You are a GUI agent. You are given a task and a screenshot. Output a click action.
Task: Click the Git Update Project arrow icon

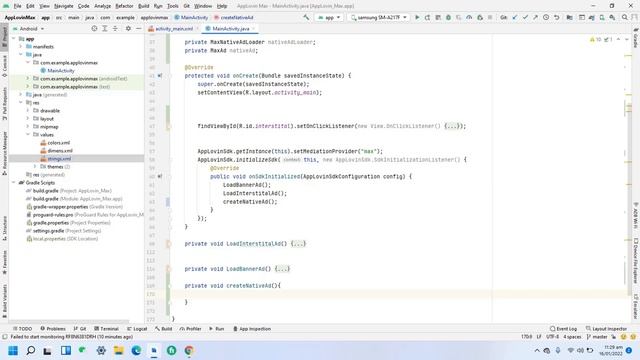515,18
